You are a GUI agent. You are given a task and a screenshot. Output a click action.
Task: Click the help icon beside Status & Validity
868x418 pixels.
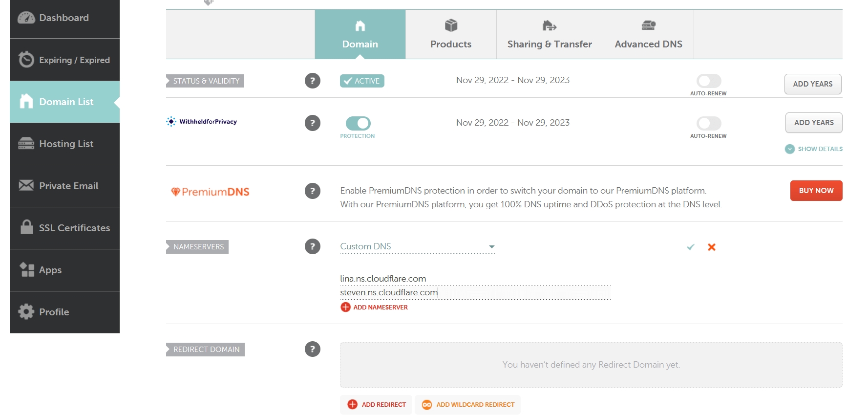tap(312, 81)
